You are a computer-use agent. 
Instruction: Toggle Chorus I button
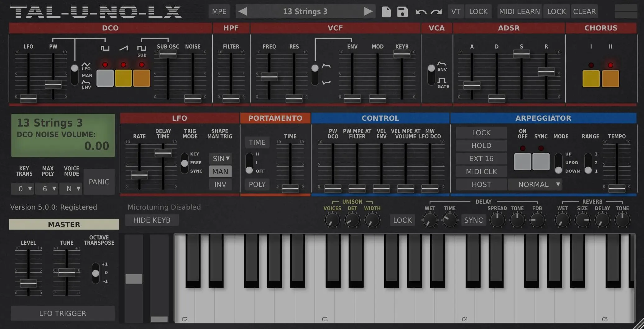[x=591, y=79]
